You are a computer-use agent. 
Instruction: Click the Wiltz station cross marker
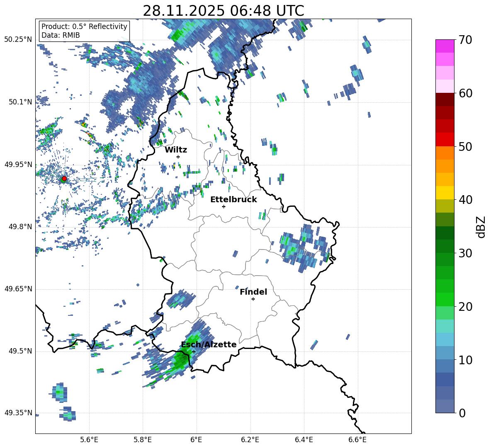[178, 157]
